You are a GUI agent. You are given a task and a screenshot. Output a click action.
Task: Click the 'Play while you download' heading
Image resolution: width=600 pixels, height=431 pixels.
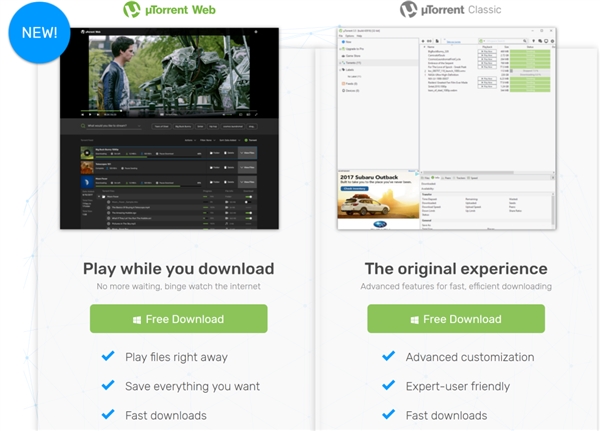pos(179,269)
